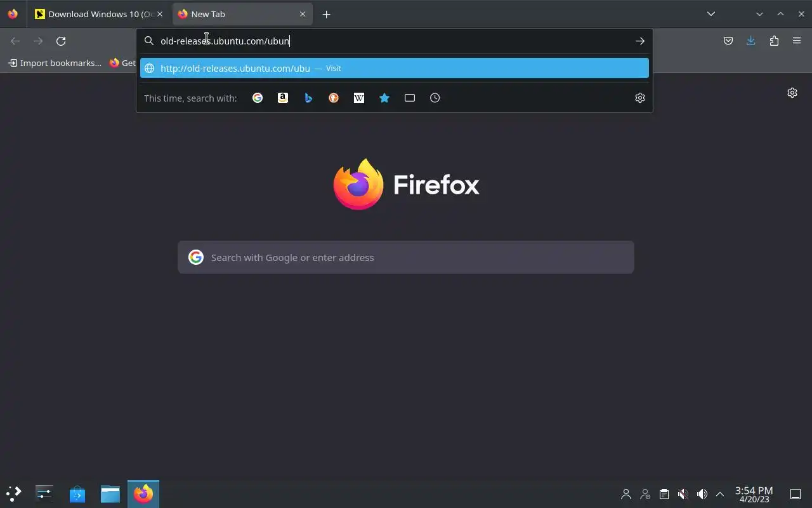This screenshot has width=812, height=508.
Task: Open Dolphin file manager from taskbar
Action: point(110,493)
